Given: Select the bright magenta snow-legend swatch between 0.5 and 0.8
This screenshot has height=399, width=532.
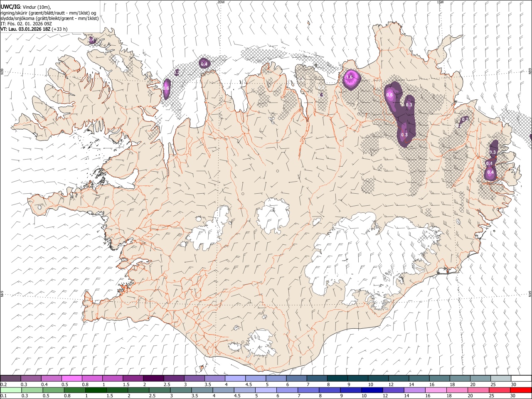Looking at the screenshot, I should [72, 379].
